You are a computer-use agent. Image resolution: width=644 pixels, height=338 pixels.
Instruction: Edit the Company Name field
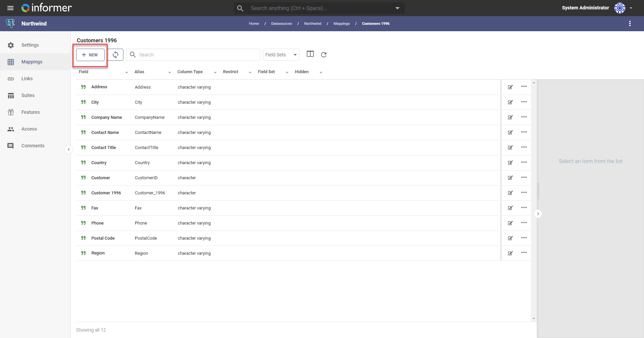(x=510, y=117)
